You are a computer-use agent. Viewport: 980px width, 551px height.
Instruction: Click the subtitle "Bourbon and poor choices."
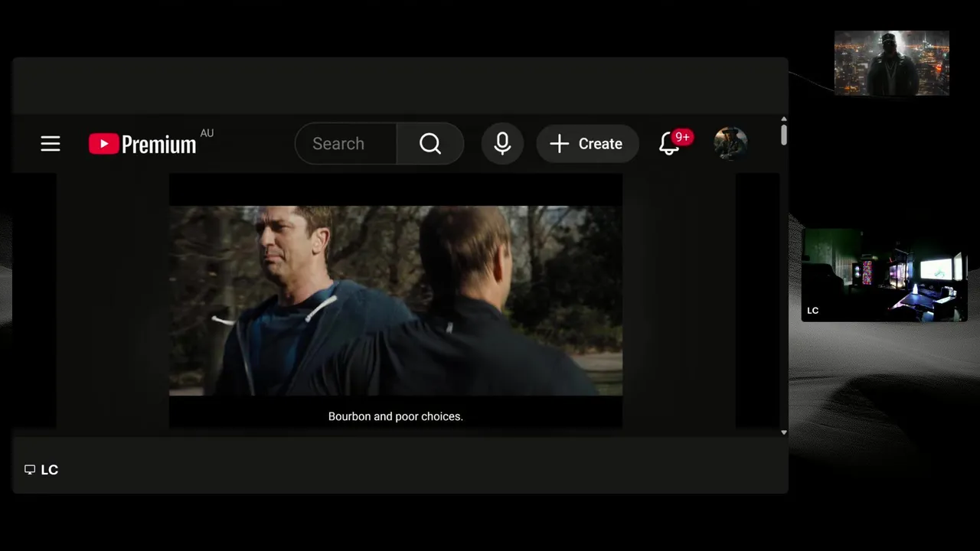396,416
